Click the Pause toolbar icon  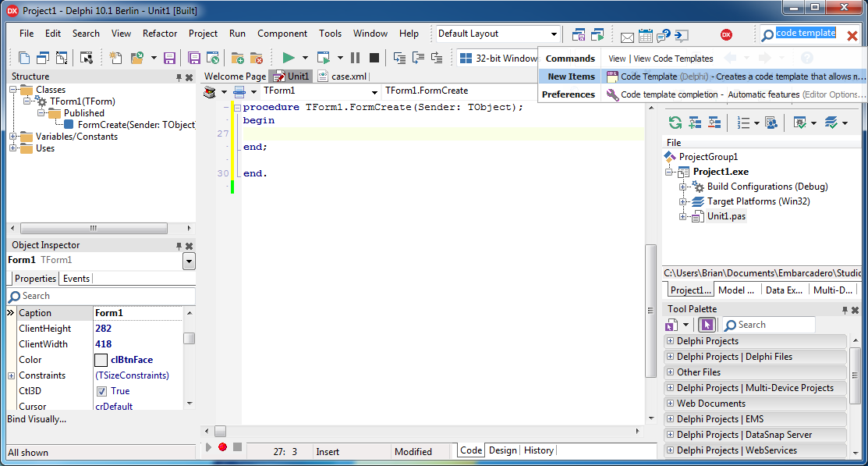point(355,58)
